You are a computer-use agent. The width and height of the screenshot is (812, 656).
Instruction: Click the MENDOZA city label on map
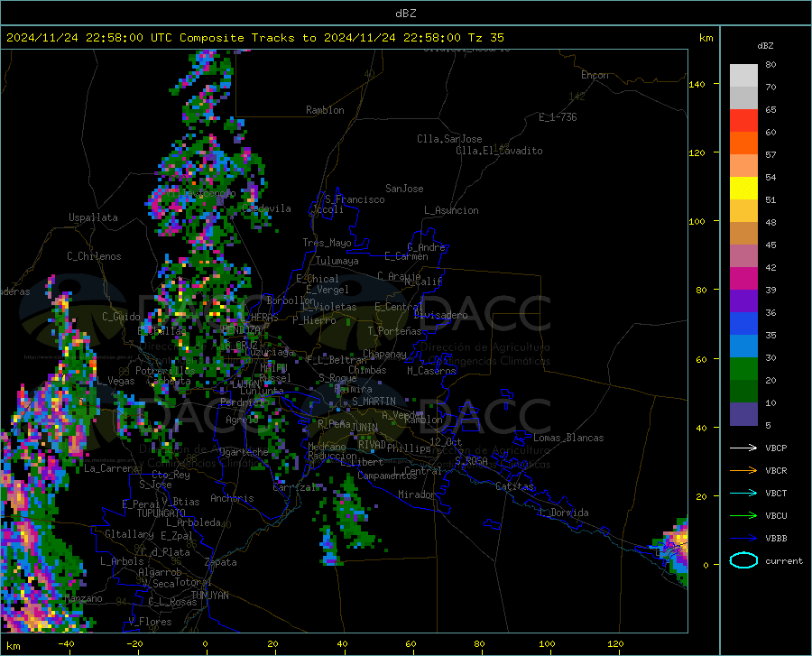tap(241, 330)
